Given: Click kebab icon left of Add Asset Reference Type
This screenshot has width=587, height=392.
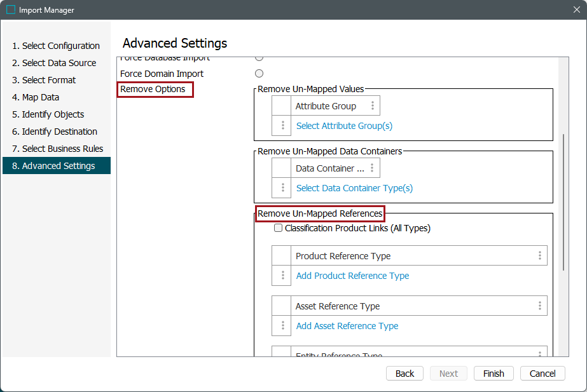Looking at the screenshot, I should 282,326.
